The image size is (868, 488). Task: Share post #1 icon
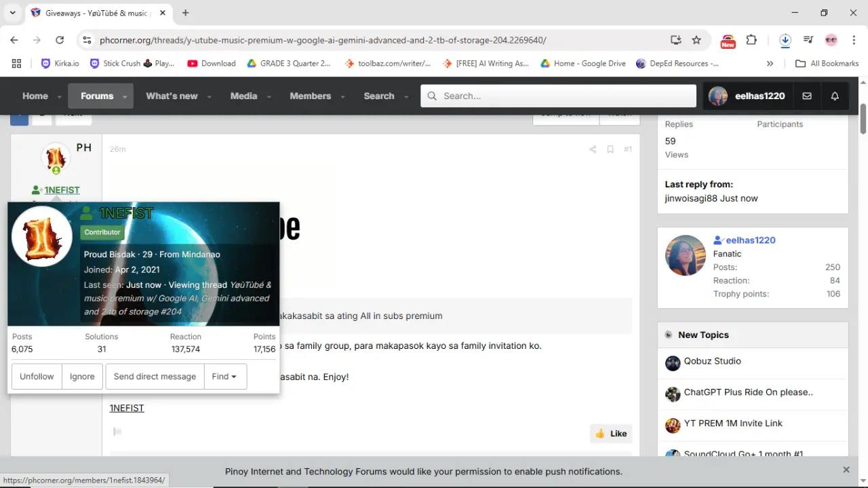coord(593,149)
